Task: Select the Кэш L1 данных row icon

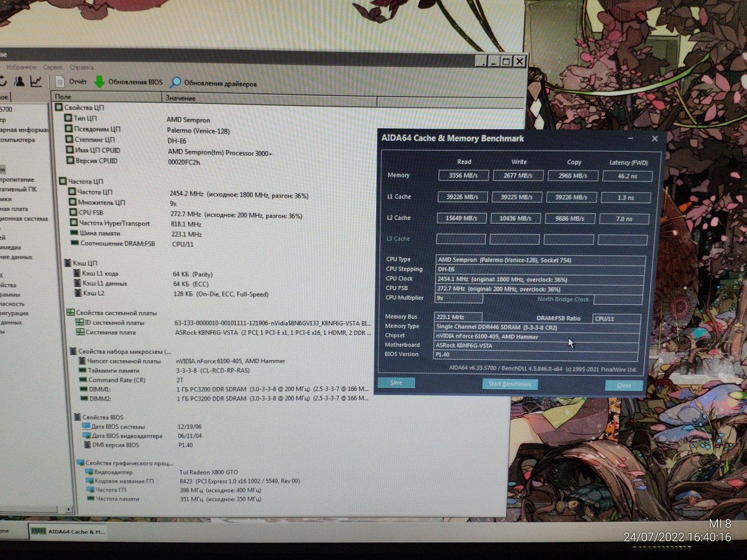Action: (x=78, y=283)
